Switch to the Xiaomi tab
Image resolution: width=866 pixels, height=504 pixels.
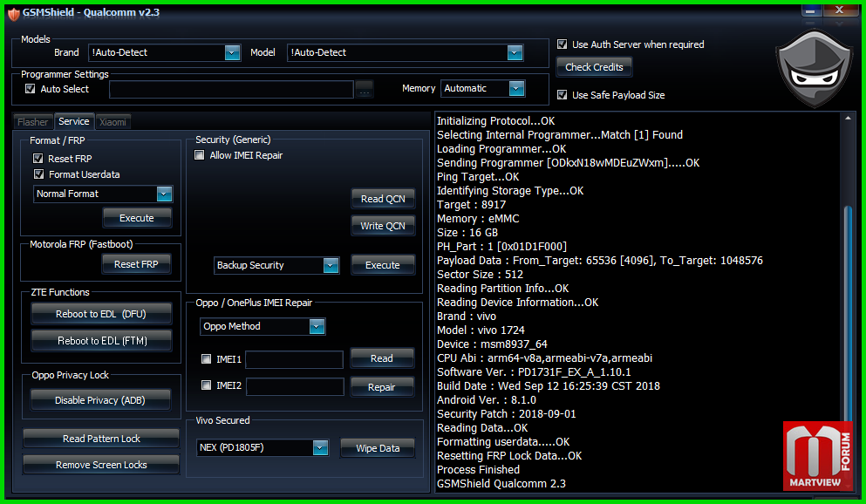113,122
